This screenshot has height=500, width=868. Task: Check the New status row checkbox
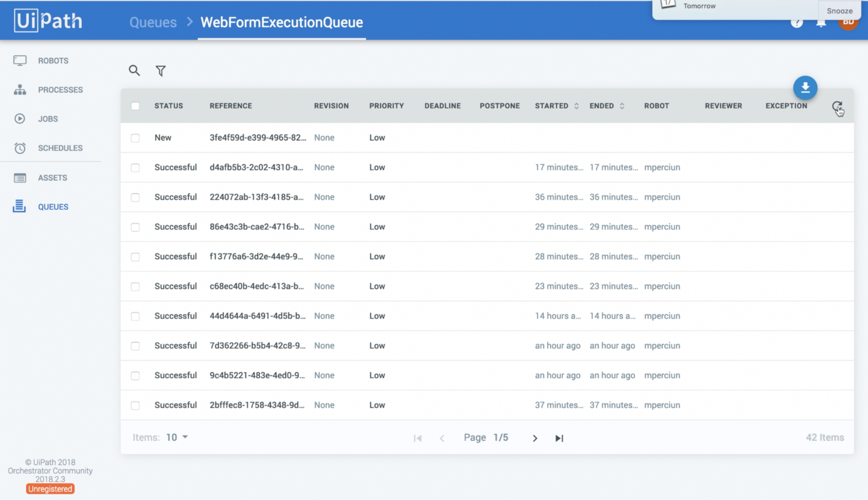click(135, 138)
